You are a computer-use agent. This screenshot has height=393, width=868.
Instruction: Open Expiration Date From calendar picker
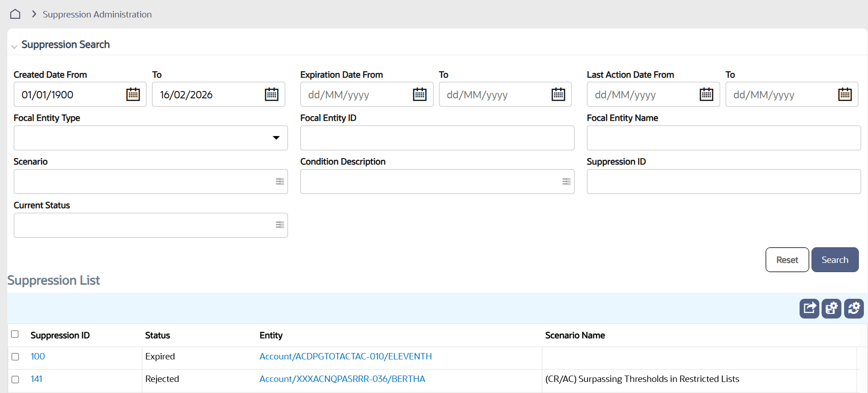click(x=420, y=94)
